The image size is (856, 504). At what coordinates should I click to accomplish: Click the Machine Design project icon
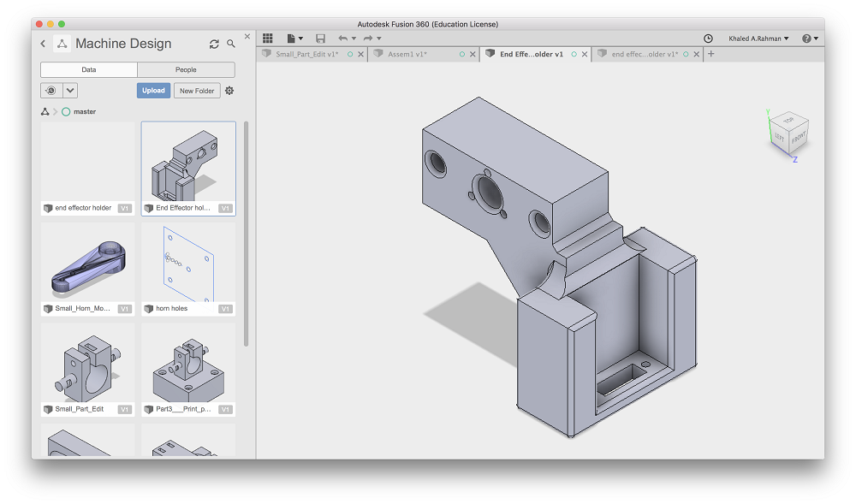pos(62,44)
